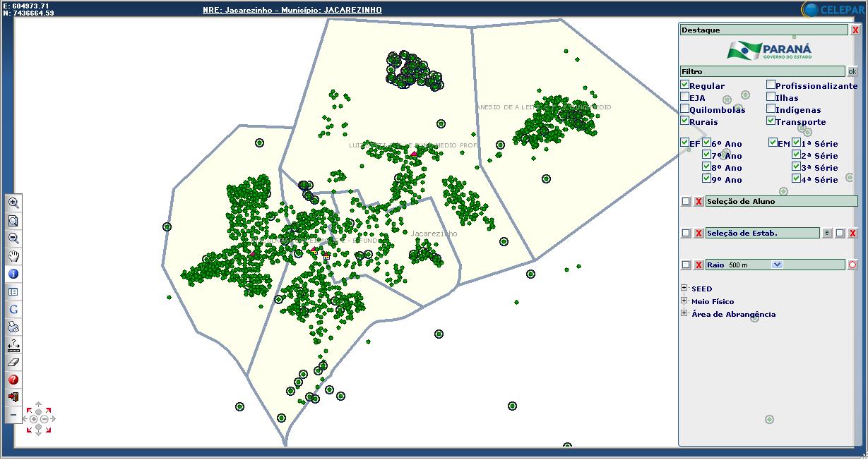Expand the SEED tree node
868x460 pixels.
coord(684,288)
